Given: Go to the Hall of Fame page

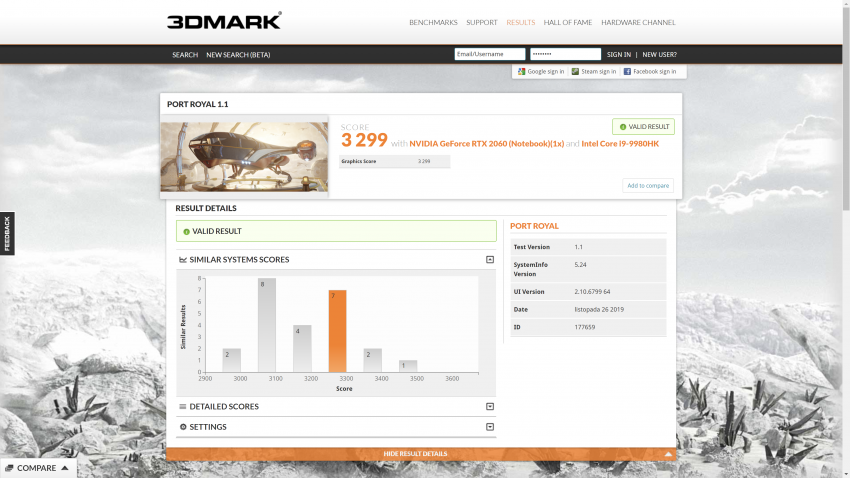Looking at the screenshot, I should coord(567,22).
